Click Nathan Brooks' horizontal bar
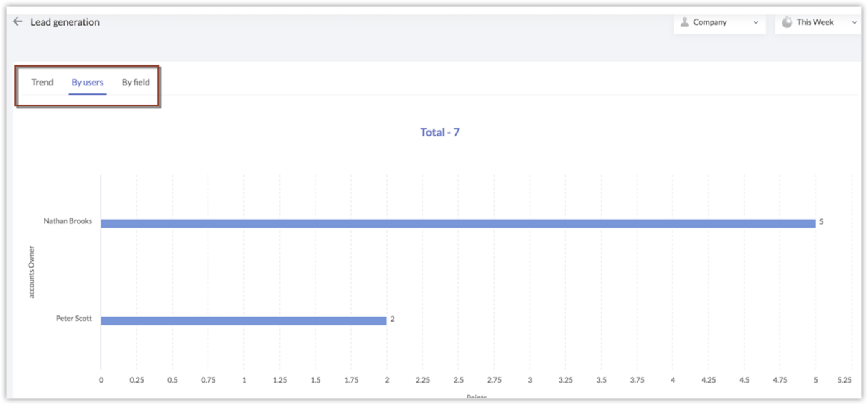The width and height of the screenshot is (868, 405). (x=458, y=223)
